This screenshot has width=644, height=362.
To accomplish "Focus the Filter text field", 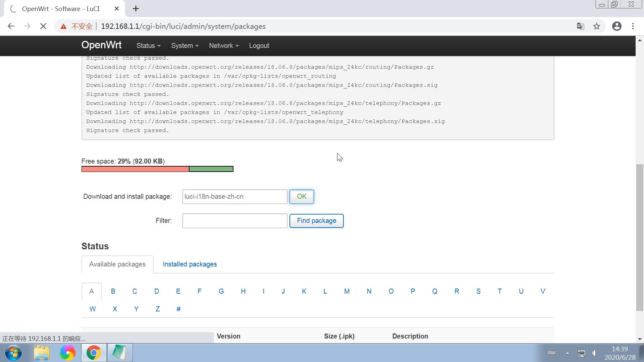I will 234,221.
